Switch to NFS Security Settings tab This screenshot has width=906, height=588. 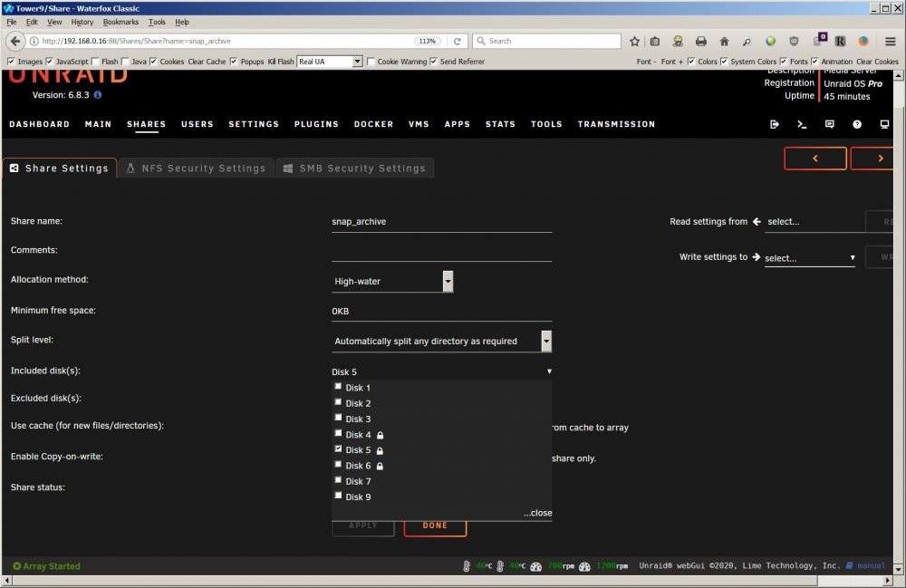click(196, 169)
